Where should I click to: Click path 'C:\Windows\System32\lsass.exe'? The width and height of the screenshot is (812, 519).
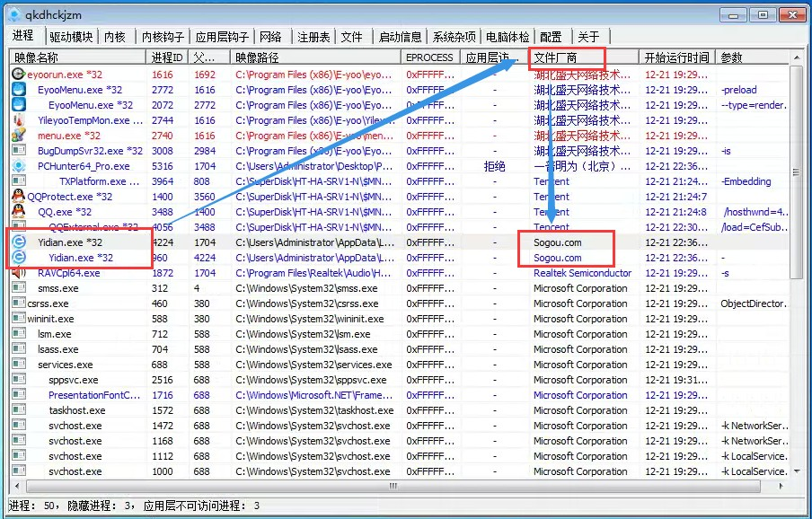tap(306, 349)
